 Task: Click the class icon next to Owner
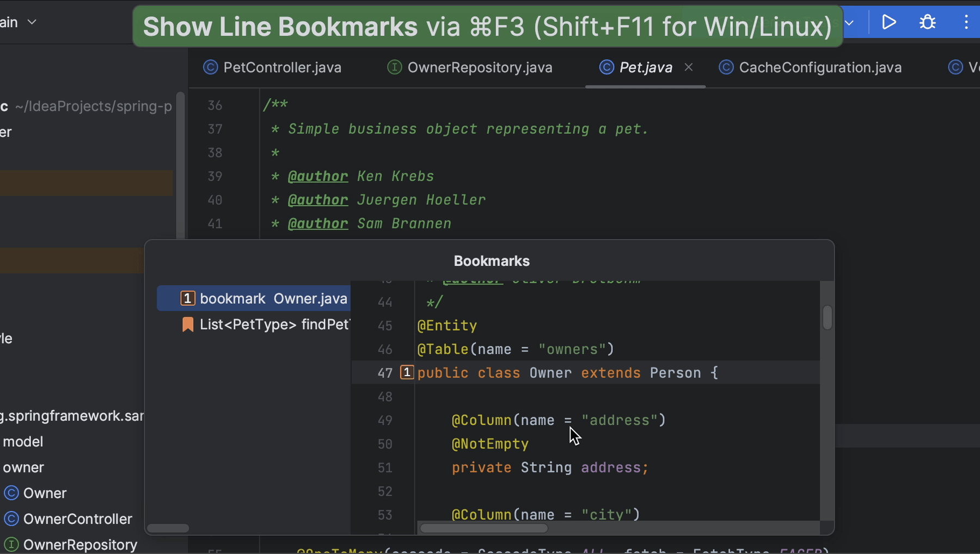[x=10, y=493]
